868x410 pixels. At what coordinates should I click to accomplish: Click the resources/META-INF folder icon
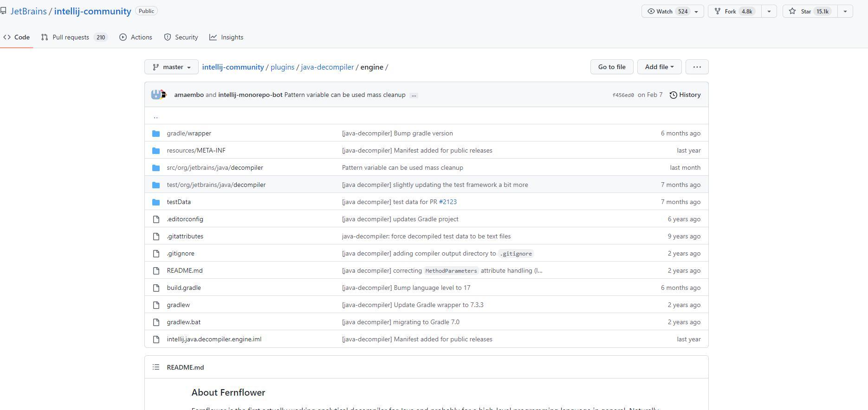click(156, 151)
